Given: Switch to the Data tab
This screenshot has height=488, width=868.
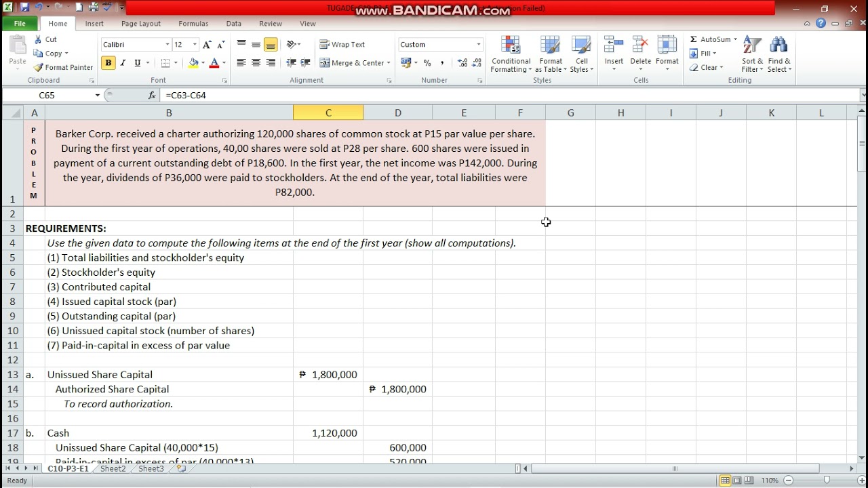Looking at the screenshot, I should pos(234,23).
